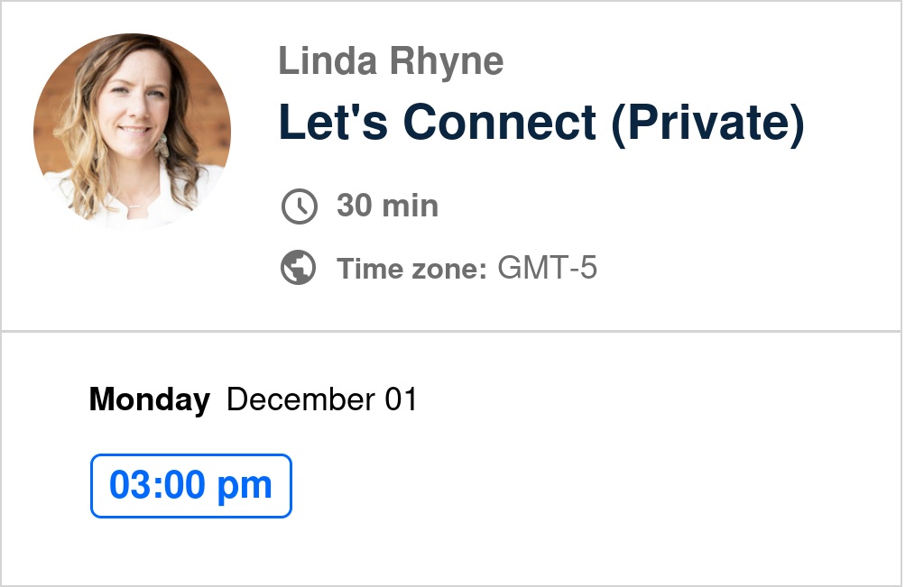Screen dimensions: 924x587
Task: Click the host name Linda Rhyne
Action: (391, 62)
